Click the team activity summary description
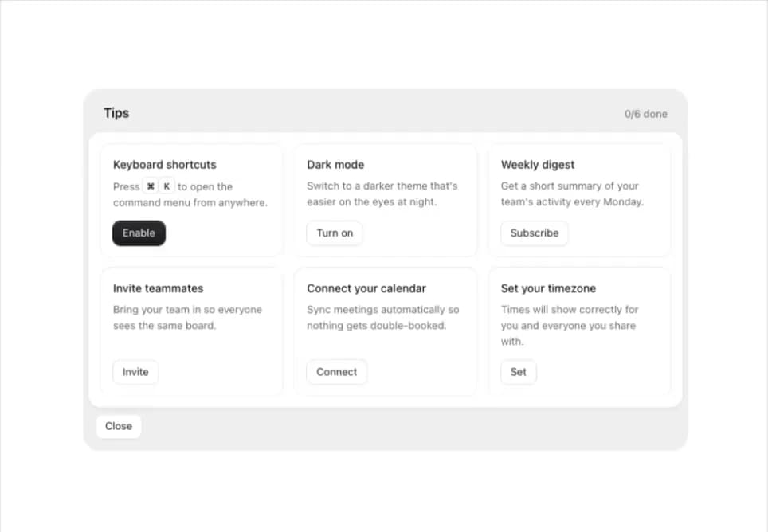This screenshot has width=768, height=532. pyautogui.click(x=572, y=194)
